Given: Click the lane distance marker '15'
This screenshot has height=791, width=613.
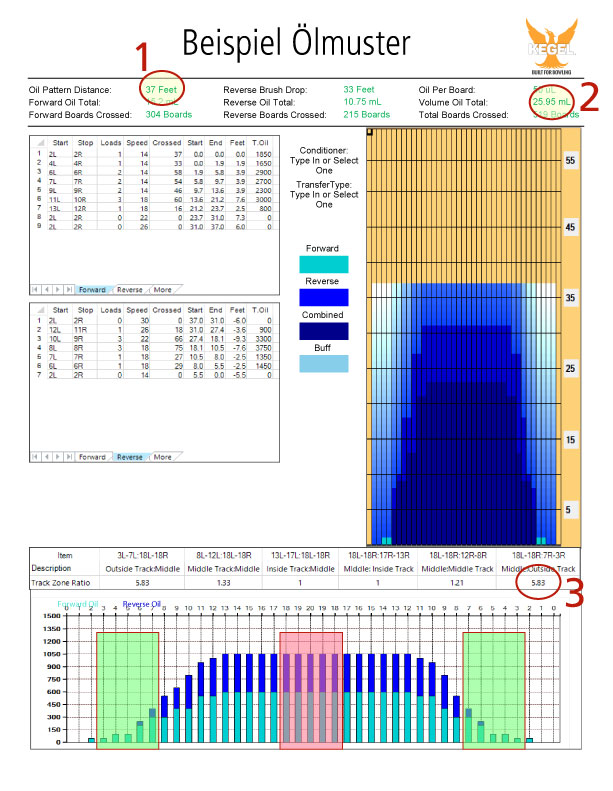Looking at the screenshot, I should tap(570, 439).
